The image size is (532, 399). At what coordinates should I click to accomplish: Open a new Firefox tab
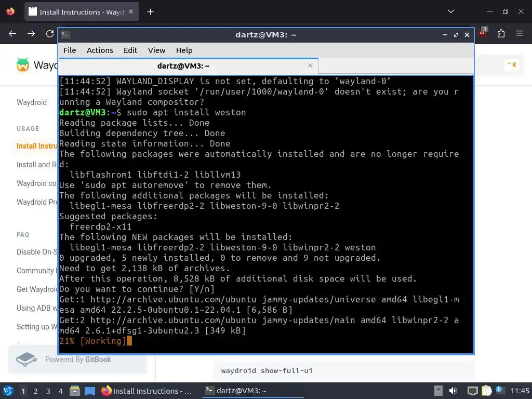point(150,12)
